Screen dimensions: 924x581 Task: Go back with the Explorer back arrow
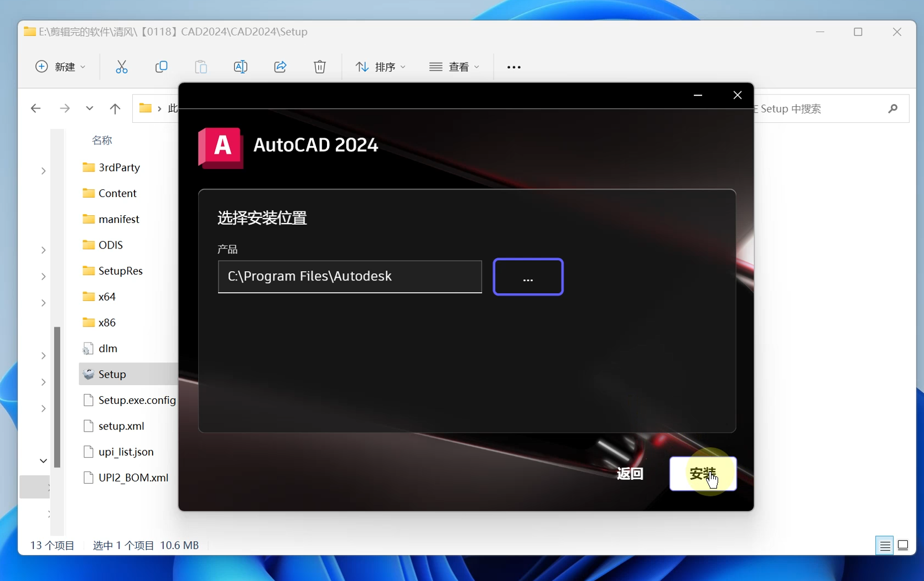pos(36,108)
